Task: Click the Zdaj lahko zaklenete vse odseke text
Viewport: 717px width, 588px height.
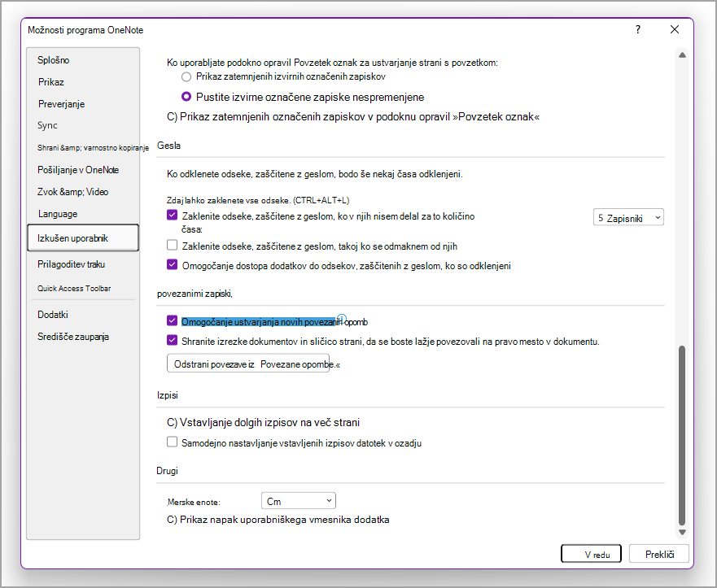Action: 258,200
